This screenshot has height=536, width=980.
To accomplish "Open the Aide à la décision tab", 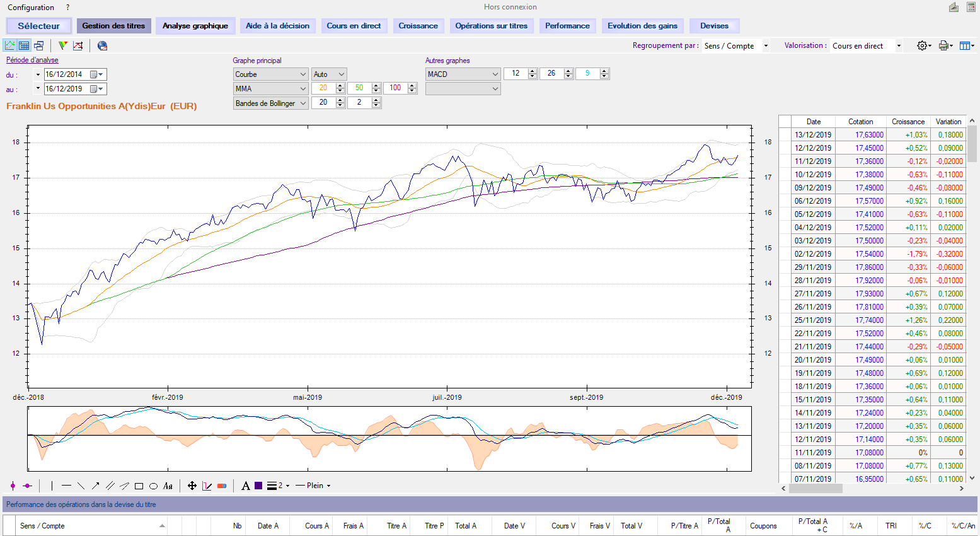I will point(277,26).
